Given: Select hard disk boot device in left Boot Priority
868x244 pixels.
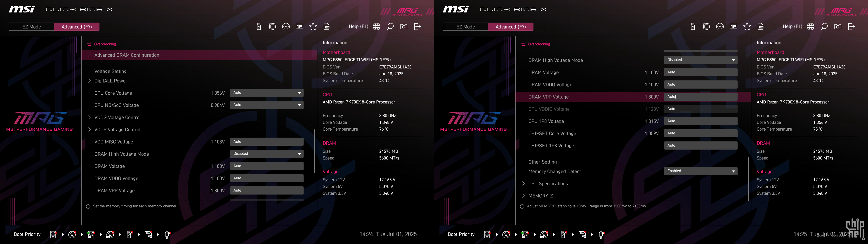Looking at the screenshot, I should click(x=53, y=235).
